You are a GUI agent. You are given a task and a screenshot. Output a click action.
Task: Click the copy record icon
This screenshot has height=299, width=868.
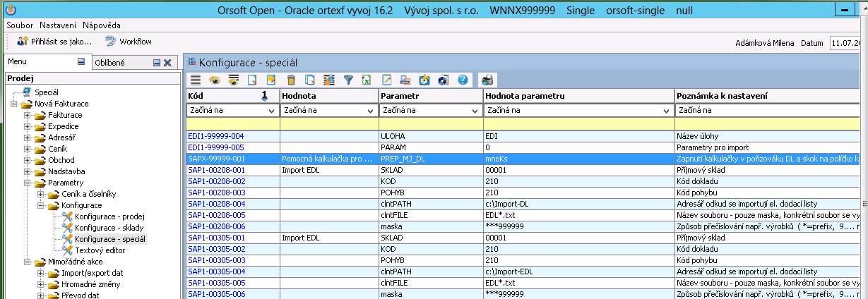click(x=309, y=80)
